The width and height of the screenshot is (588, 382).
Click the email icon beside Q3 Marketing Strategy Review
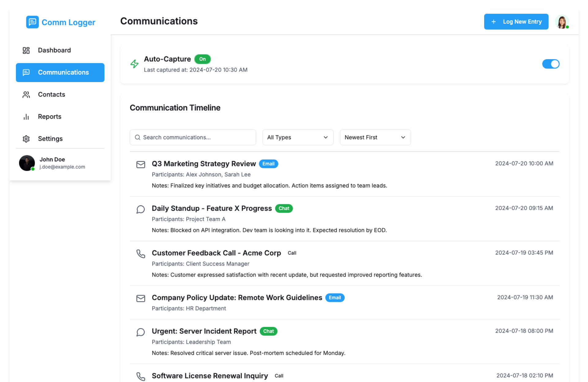pos(141,165)
